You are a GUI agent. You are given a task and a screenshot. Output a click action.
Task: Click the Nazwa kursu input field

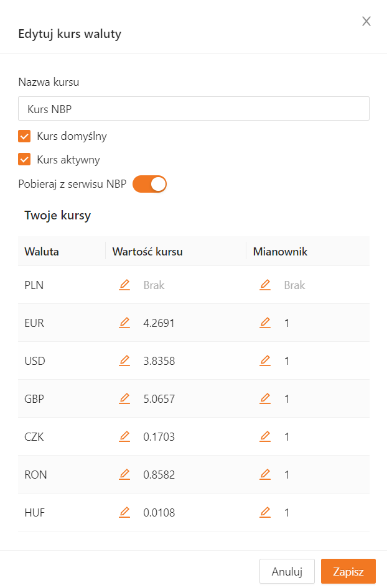(193, 108)
